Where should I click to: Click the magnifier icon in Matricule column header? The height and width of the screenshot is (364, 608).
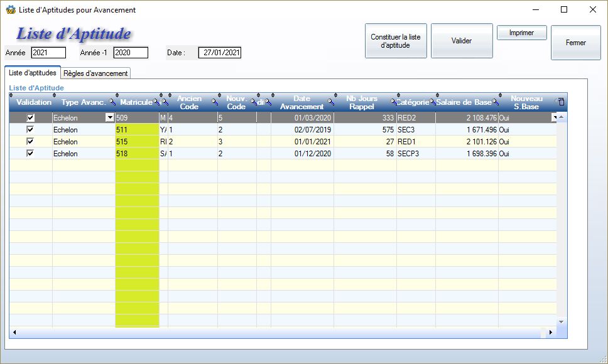(156, 102)
